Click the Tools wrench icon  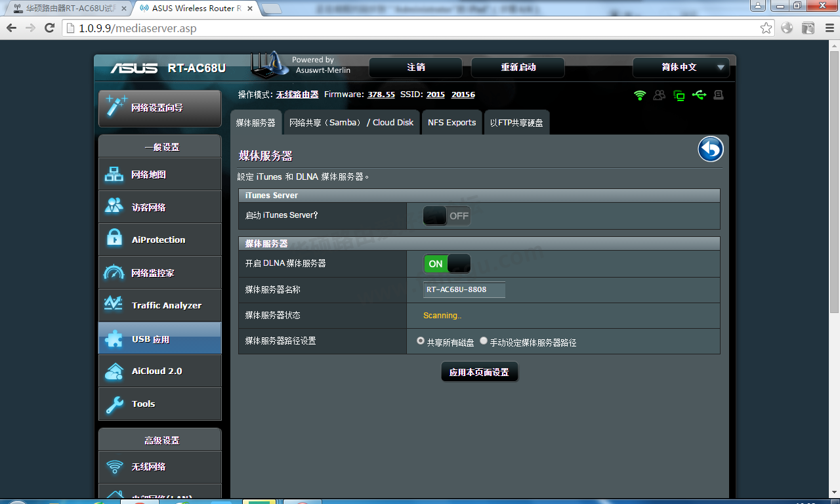[114, 404]
